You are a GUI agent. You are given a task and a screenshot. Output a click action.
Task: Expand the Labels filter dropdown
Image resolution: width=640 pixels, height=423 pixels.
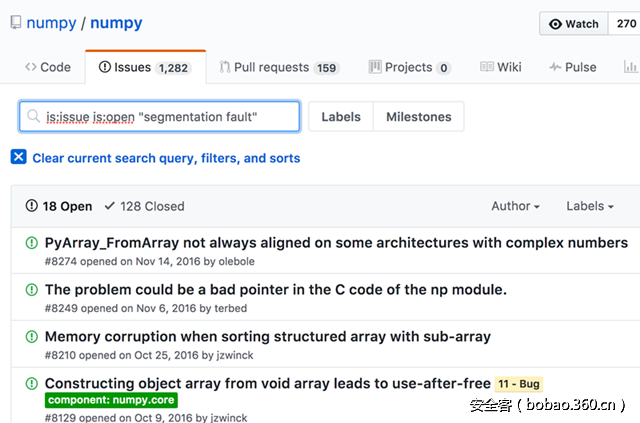click(x=590, y=206)
